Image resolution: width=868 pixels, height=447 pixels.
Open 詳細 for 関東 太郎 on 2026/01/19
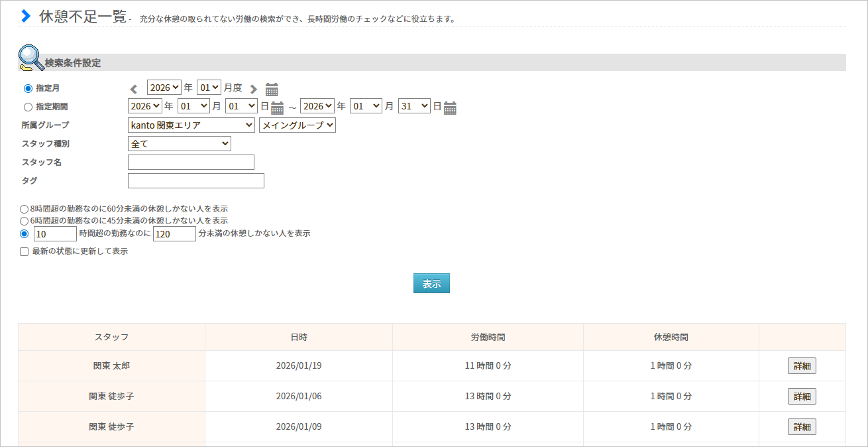point(802,366)
